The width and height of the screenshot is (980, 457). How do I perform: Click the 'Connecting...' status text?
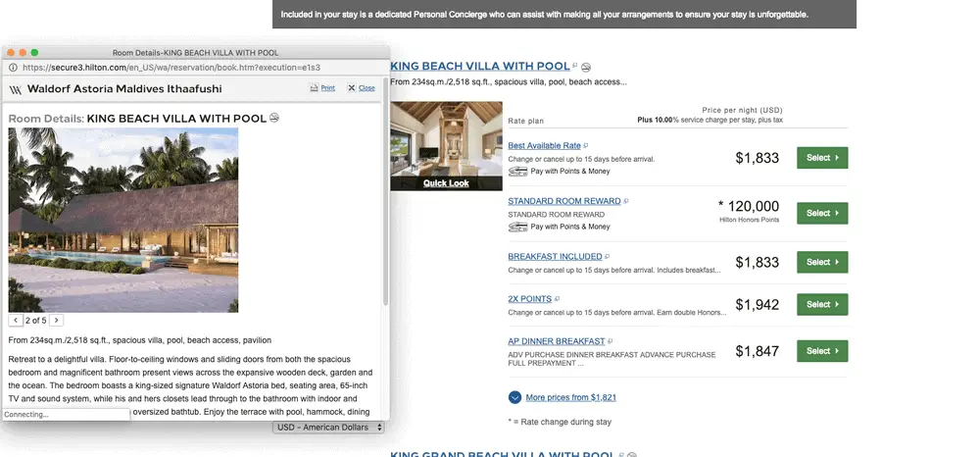coord(26,415)
